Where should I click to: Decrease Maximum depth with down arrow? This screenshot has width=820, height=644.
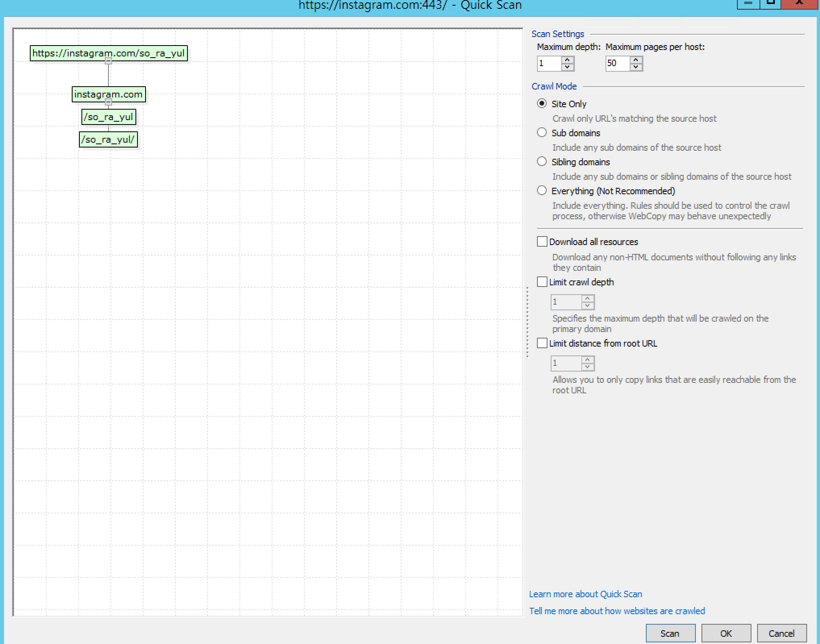[567, 67]
